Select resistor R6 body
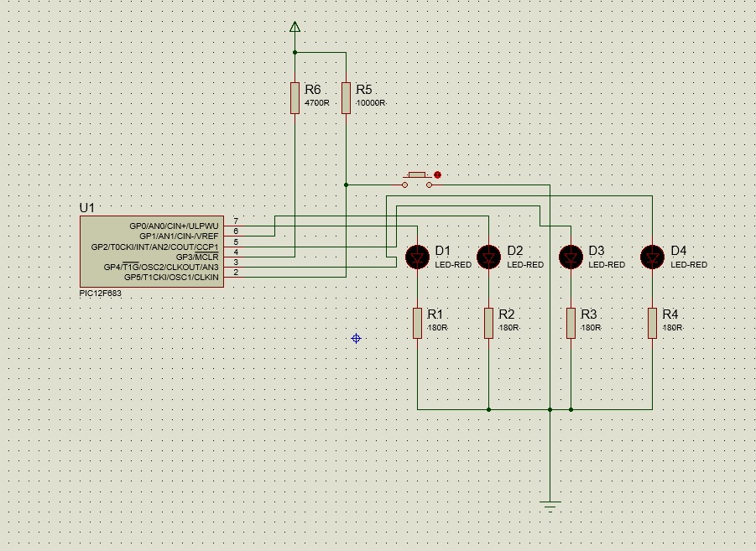This screenshot has height=551, width=756. (x=295, y=97)
